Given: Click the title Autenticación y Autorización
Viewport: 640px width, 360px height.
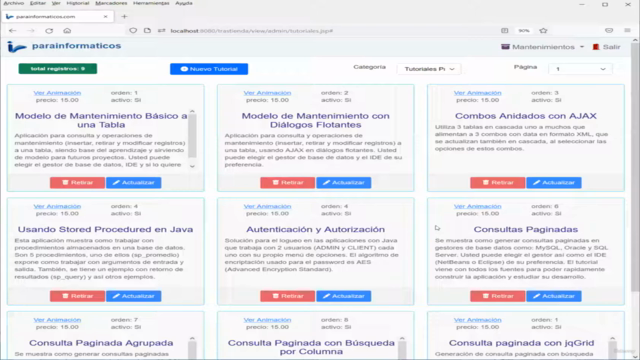Looking at the screenshot, I should click(316, 229).
